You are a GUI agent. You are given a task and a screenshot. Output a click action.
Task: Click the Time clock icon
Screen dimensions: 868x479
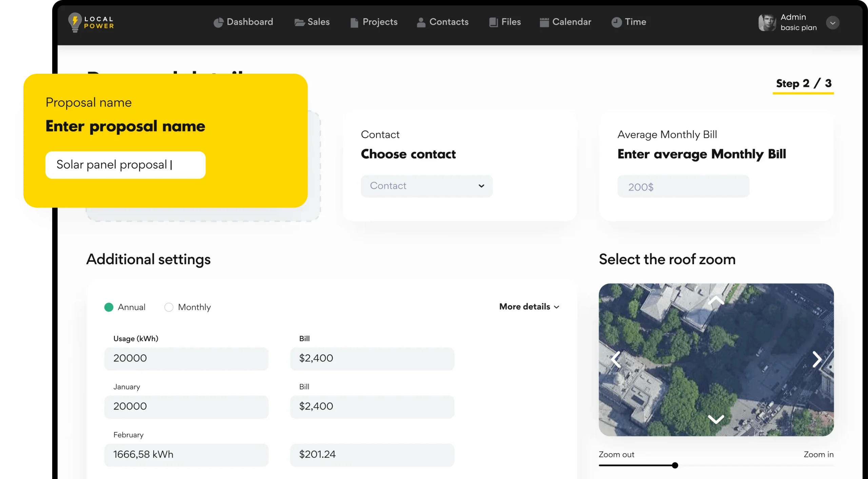pyautogui.click(x=616, y=23)
